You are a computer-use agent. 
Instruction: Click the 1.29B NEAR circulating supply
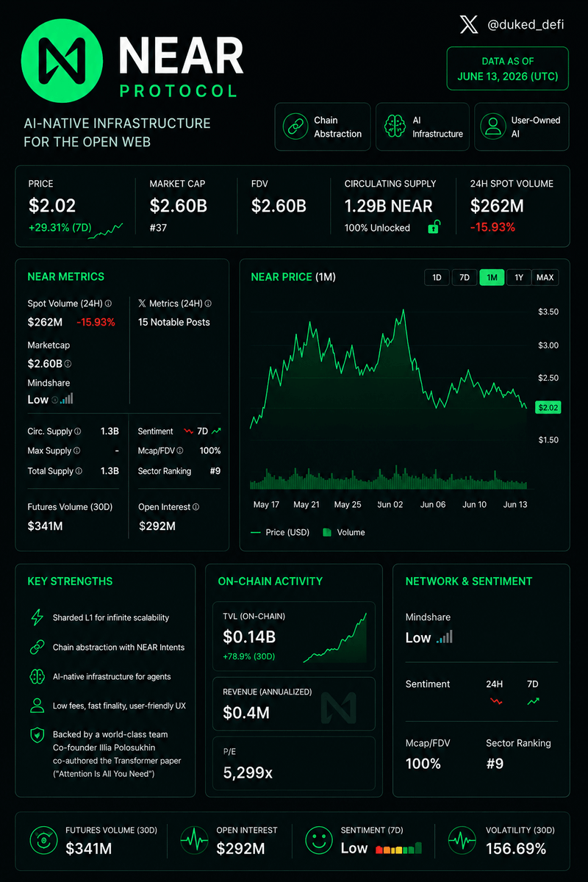389,207
